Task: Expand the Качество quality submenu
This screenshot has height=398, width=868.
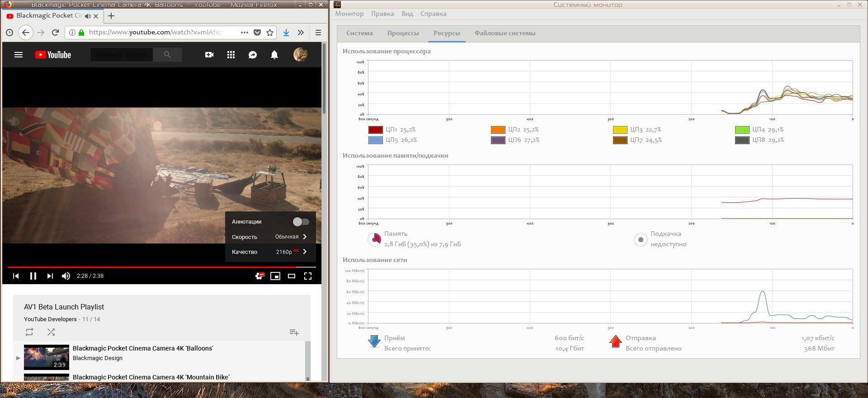Action: pyautogui.click(x=270, y=252)
